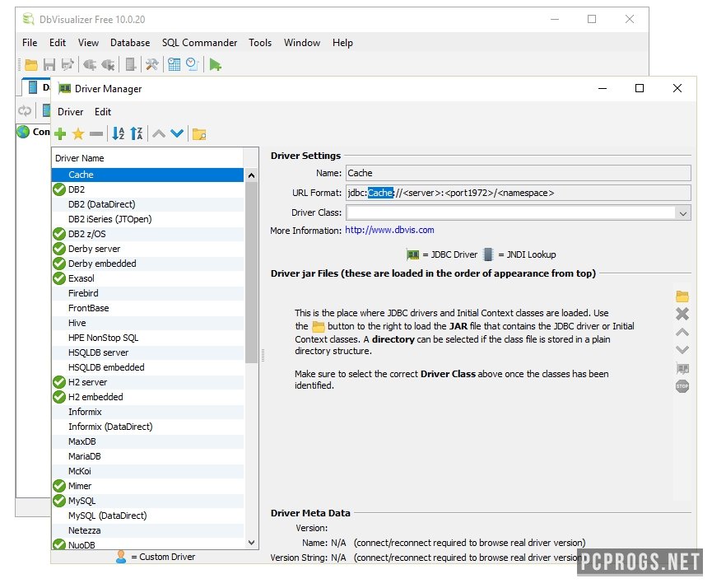Click scroll up arrow of driver list
The image size is (712, 588).
251,175
